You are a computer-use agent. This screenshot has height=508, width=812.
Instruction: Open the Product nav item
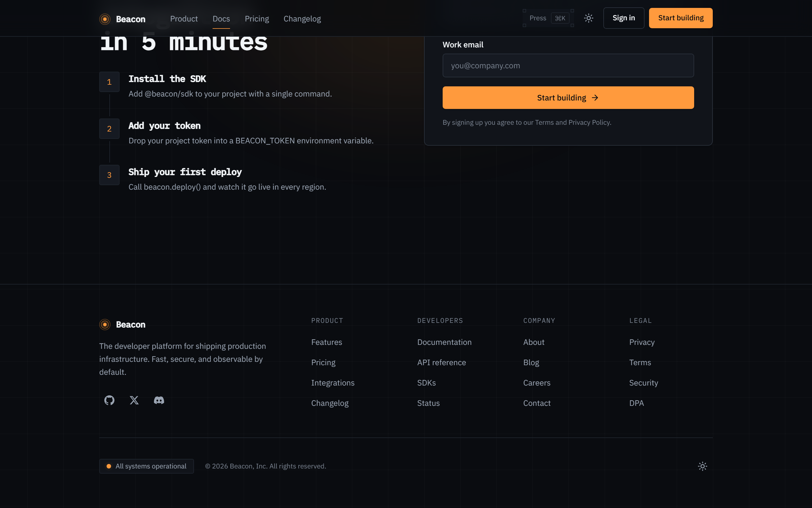pos(184,19)
